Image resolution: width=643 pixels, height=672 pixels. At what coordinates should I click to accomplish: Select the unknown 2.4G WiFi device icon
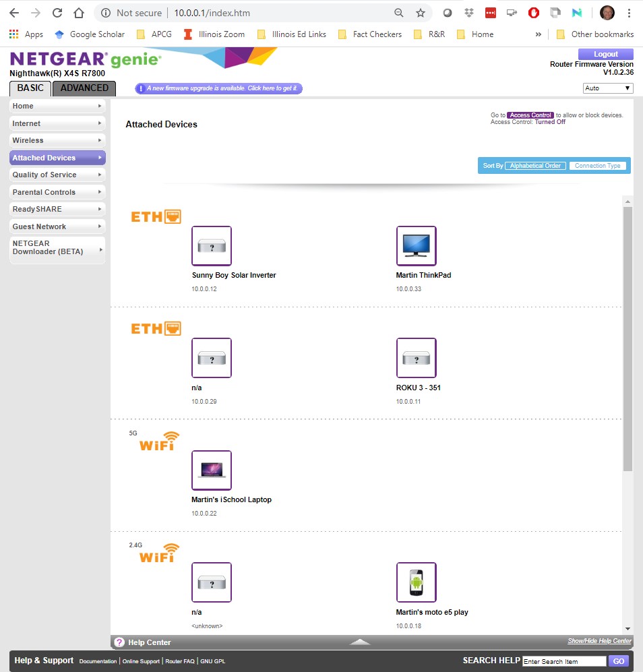point(212,582)
